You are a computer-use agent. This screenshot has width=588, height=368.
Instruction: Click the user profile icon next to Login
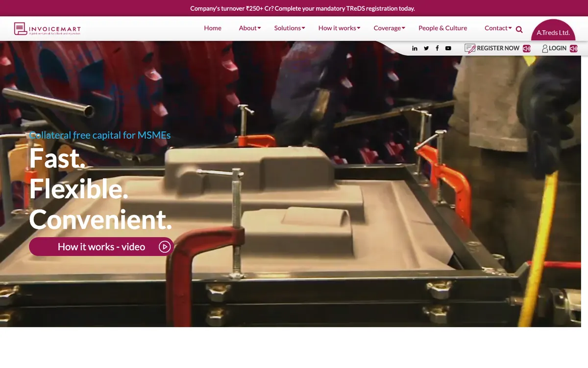pos(545,48)
